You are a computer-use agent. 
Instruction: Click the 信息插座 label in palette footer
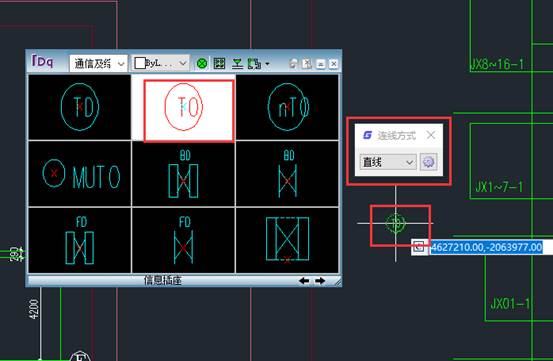click(x=163, y=281)
